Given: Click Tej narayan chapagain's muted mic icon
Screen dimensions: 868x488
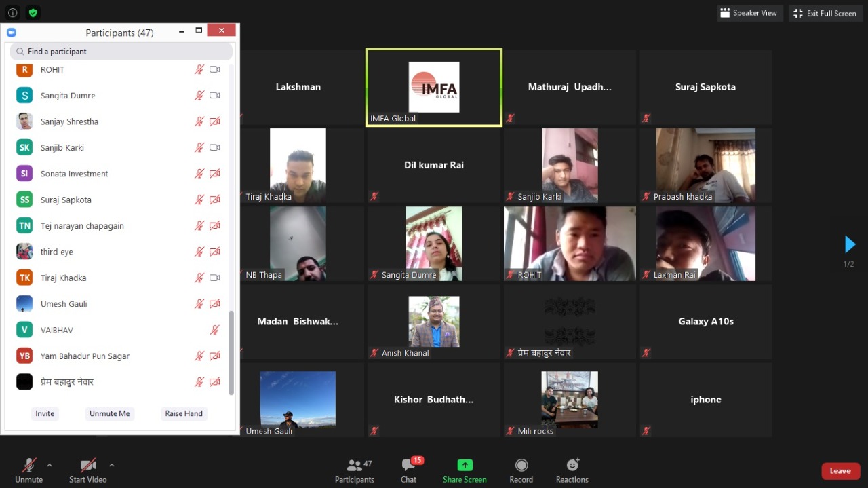Looking at the screenshot, I should click(x=199, y=225).
